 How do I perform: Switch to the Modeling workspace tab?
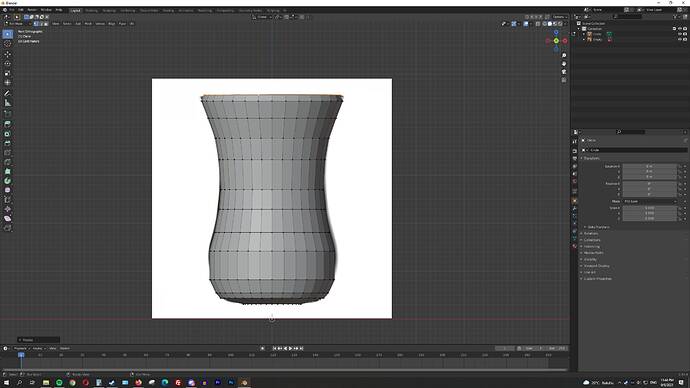pyautogui.click(x=92, y=11)
